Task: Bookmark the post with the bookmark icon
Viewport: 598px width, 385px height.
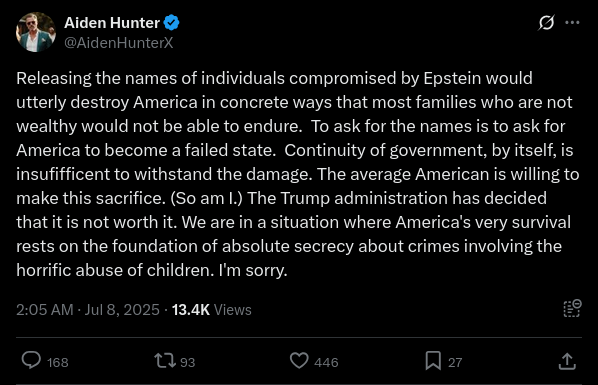Action: tap(433, 361)
